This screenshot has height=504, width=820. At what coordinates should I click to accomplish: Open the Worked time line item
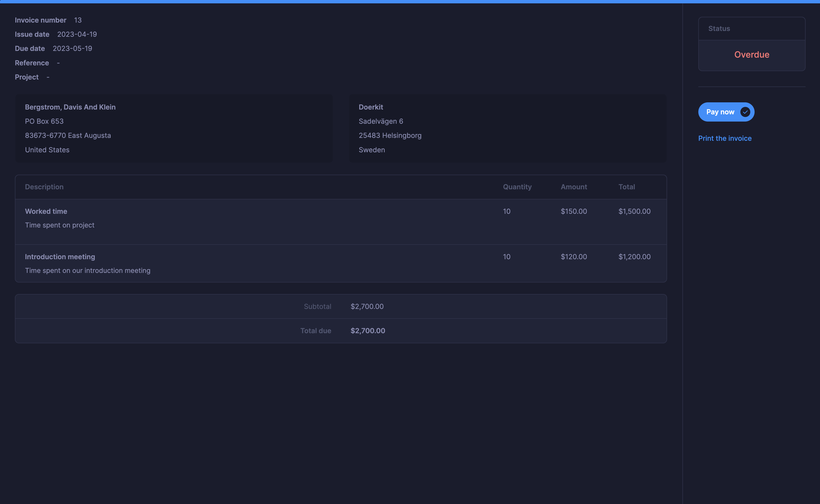[46, 211]
